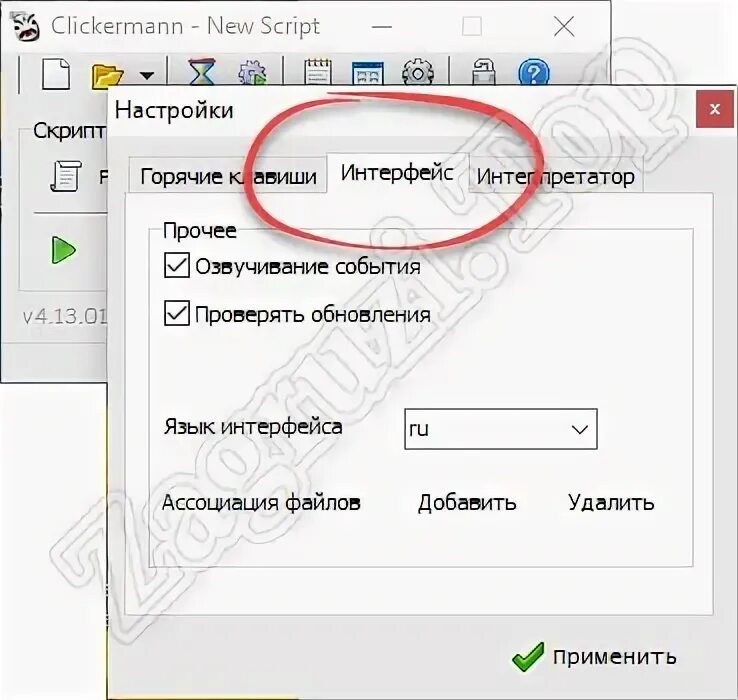Click the Применить apply button
This screenshot has width=738, height=700.
pos(594,656)
